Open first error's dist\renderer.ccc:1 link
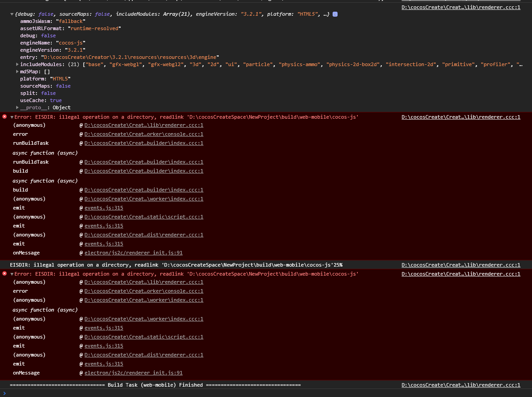 tap(144, 235)
